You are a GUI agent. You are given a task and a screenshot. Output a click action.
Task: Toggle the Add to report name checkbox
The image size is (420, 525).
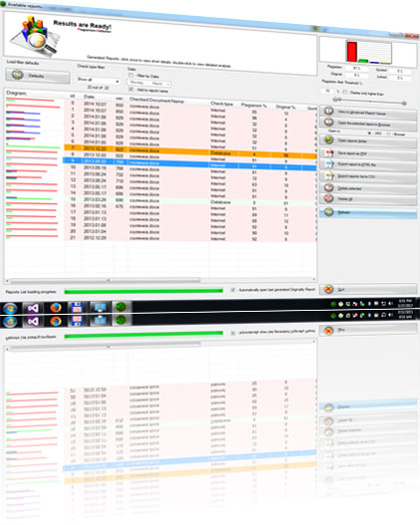(131, 89)
